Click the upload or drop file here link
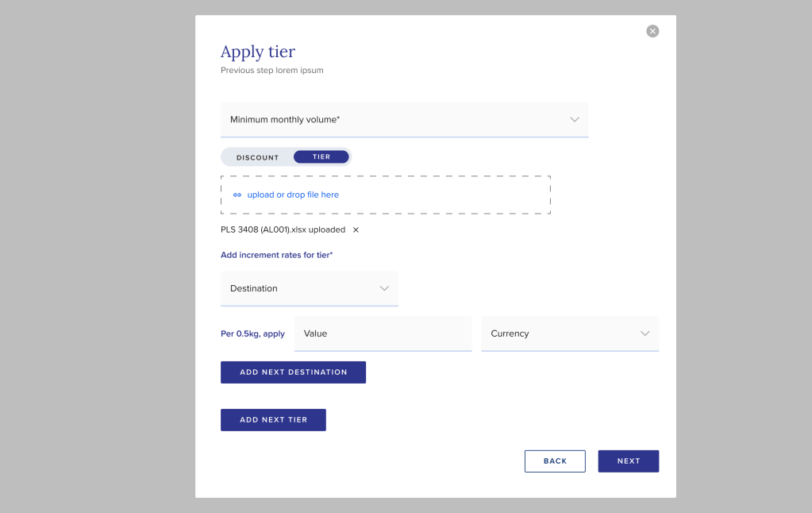Screen dimensions: 812x513 pos(293,195)
